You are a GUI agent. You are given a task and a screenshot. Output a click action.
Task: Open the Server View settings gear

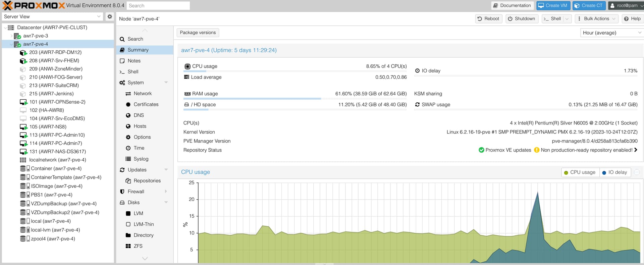coord(110,16)
